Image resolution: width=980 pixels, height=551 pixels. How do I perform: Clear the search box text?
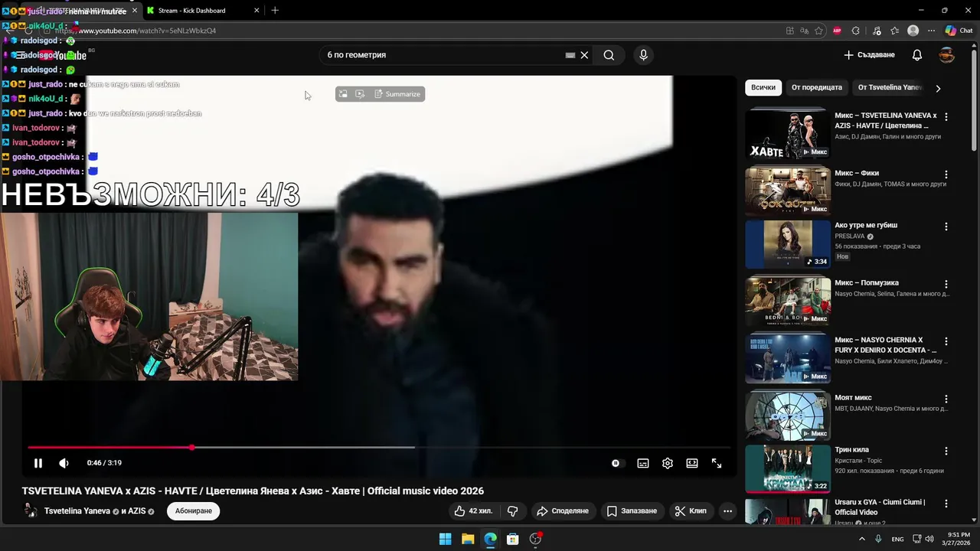(x=584, y=55)
